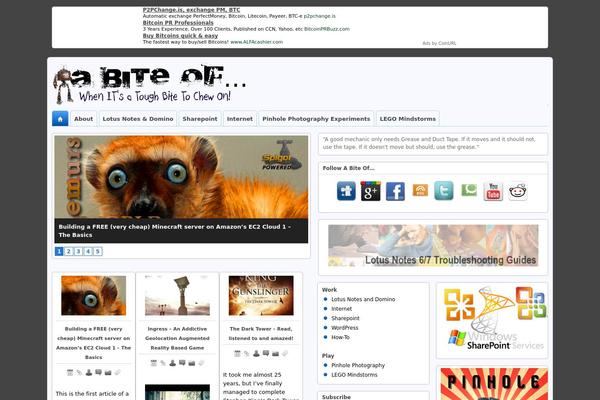Image resolution: width=600 pixels, height=400 pixels.
Task: Click author icon under Dark Tower post
Action: 256,353
